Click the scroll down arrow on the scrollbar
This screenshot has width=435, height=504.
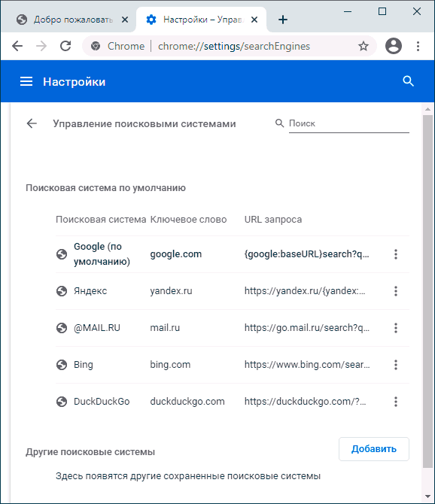tap(427, 496)
